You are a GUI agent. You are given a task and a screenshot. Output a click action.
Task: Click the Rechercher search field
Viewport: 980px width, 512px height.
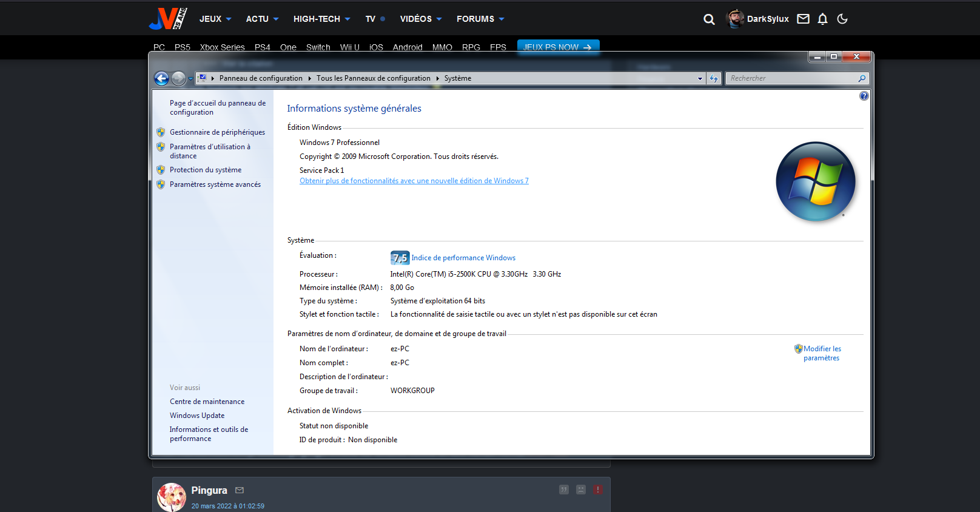pyautogui.click(x=791, y=78)
